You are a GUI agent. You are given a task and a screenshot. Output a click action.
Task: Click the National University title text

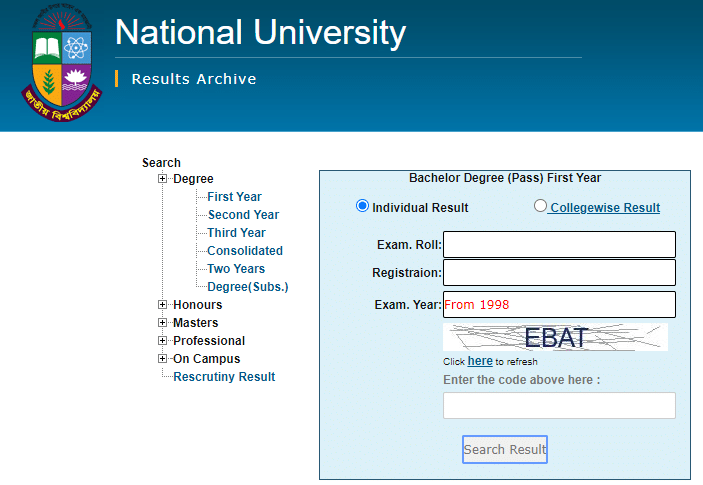coord(260,33)
